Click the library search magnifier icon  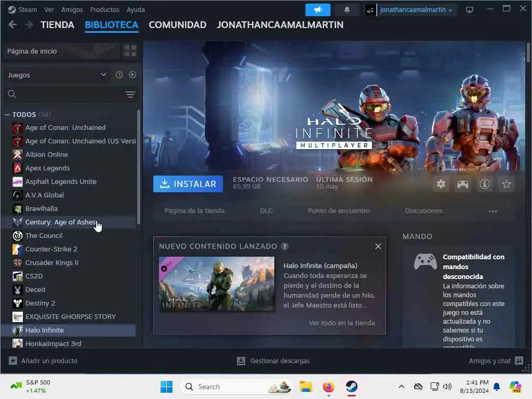coord(12,94)
